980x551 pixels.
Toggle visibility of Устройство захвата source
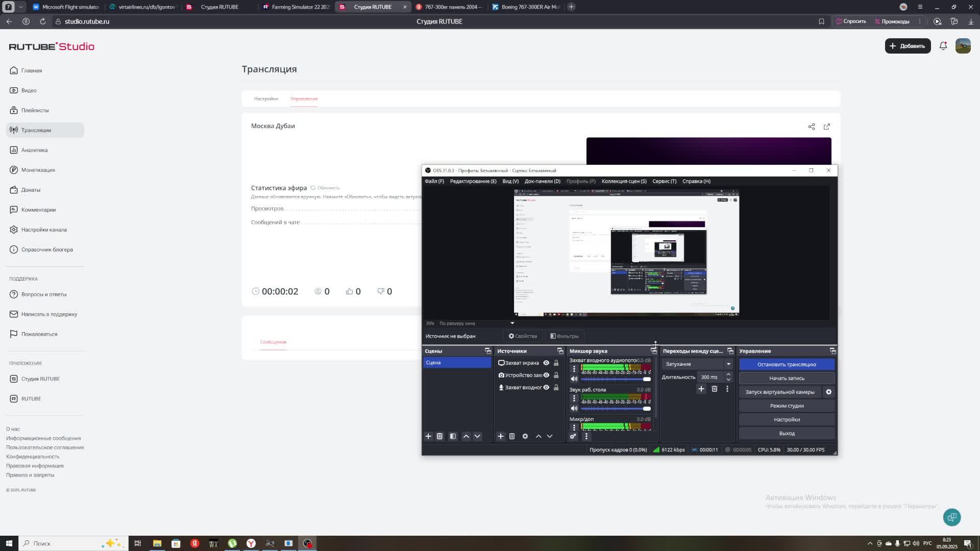(x=546, y=375)
